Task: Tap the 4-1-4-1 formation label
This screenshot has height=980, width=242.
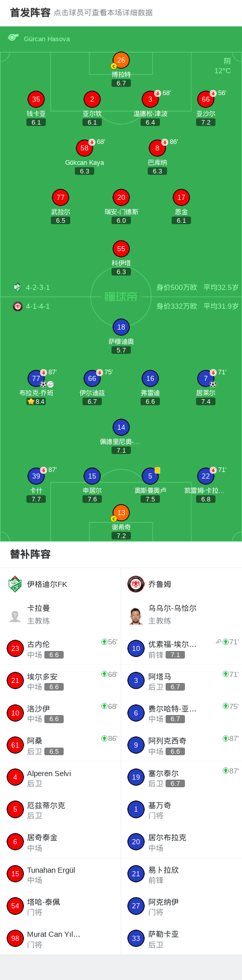Action: (38, 306)
